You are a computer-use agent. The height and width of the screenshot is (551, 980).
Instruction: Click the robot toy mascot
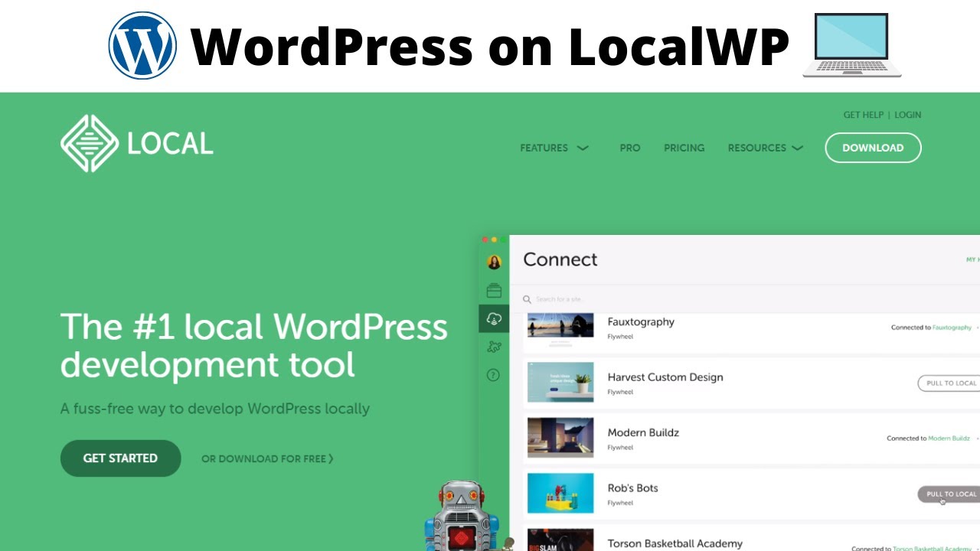pos(463,516)
